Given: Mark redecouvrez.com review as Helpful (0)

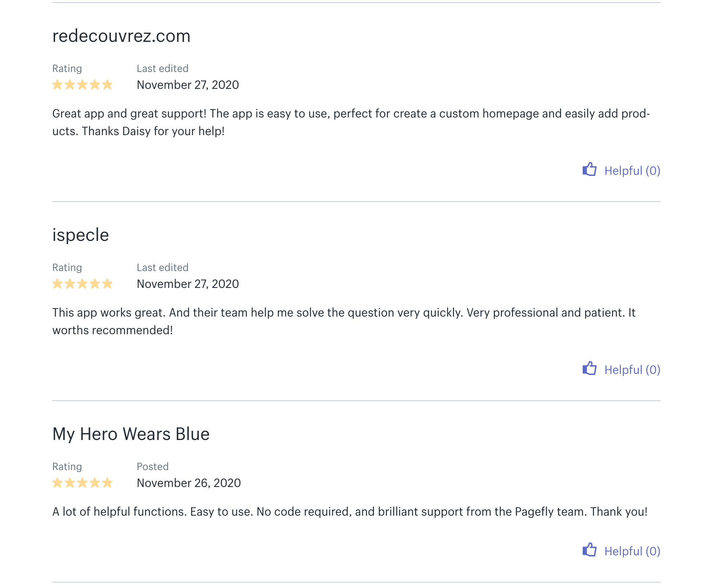Looking at the screenshot, I should (x=621, y=170).
